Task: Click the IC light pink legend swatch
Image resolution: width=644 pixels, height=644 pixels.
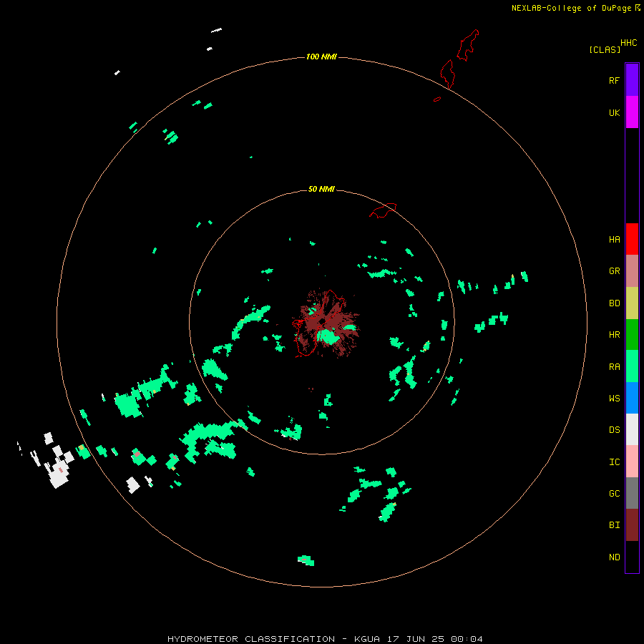Action: (632, 462)
